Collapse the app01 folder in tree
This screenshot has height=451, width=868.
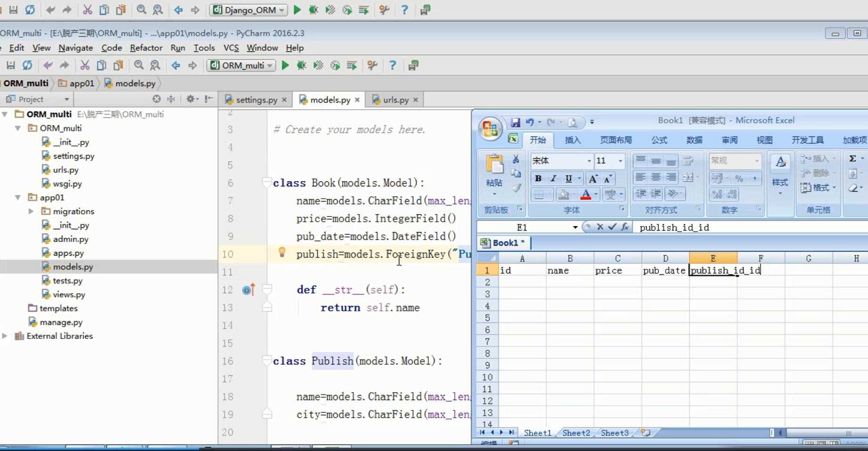pos(18,197)
